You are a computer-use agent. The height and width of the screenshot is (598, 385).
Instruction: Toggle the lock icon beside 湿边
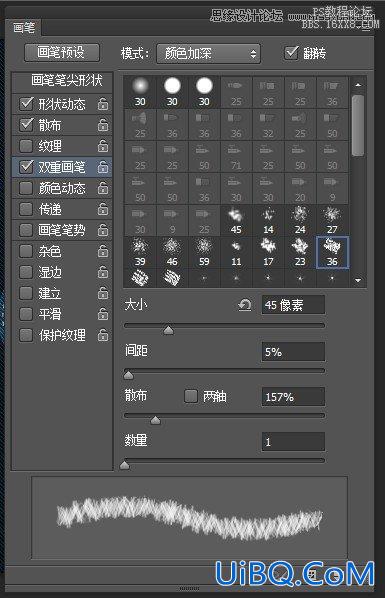(x=103, y=272)
